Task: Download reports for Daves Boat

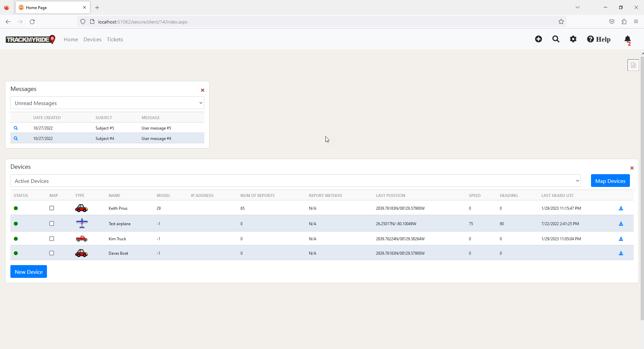Action: point(621,253)
